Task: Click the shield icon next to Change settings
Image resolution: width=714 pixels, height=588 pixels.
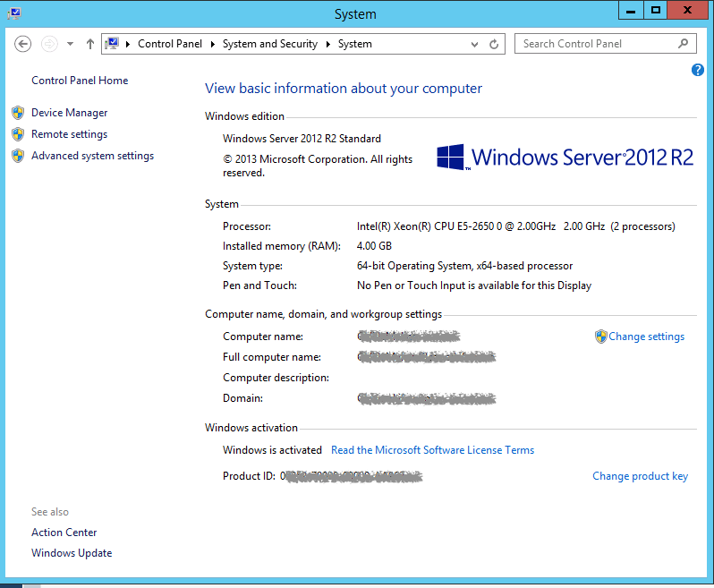Action: coord(601,337)
